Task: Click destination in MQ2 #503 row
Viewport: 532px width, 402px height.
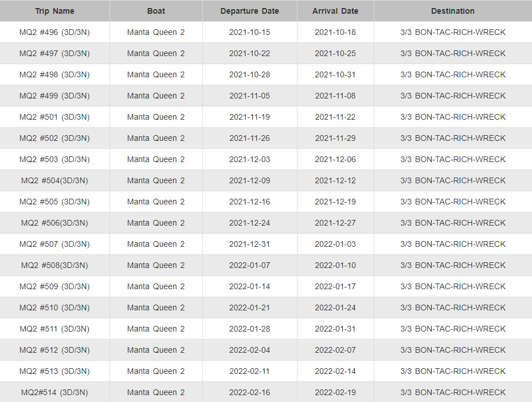Action: click(453, 159)
